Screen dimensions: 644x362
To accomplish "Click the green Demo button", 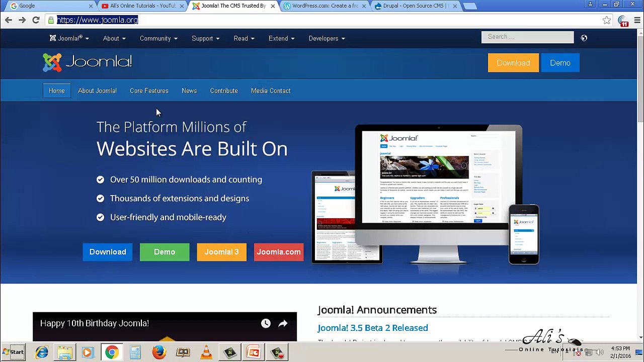I will 165,252.
